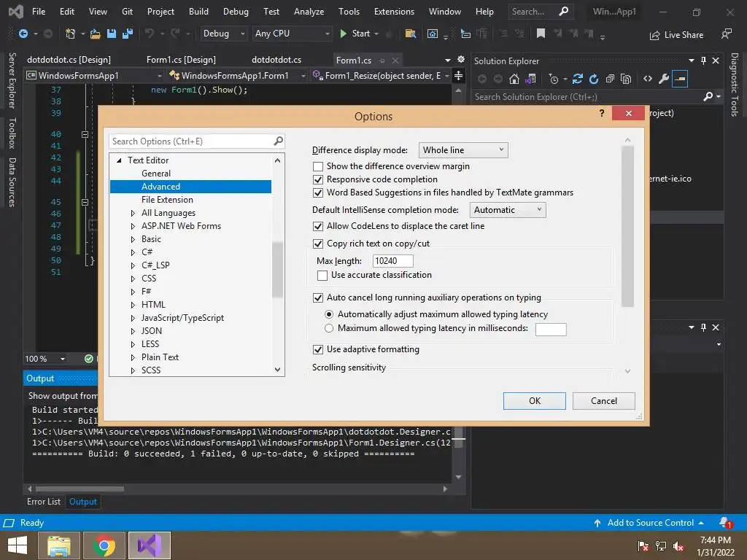
Task: Click Preview Selected Items icon in Solution Explorer
Action: click(x=681, y=79)
